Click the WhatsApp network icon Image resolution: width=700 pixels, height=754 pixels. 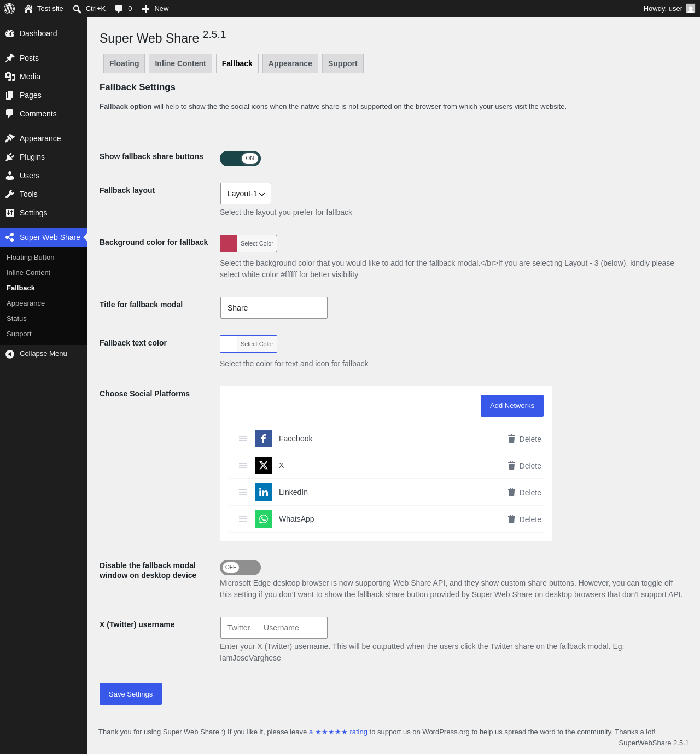(x=264, y=519)
